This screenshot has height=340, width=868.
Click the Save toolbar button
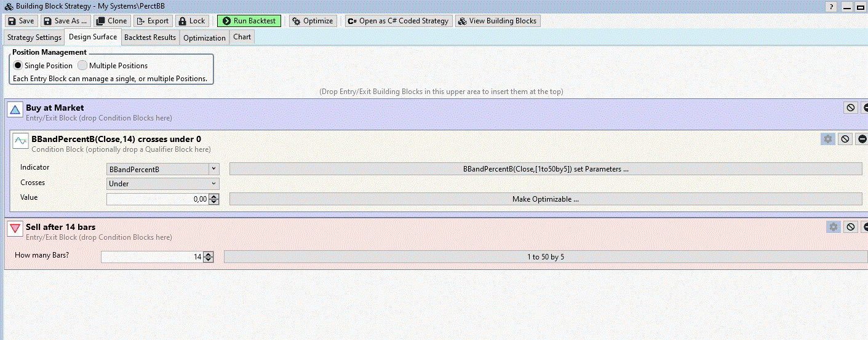click(21, 21)
